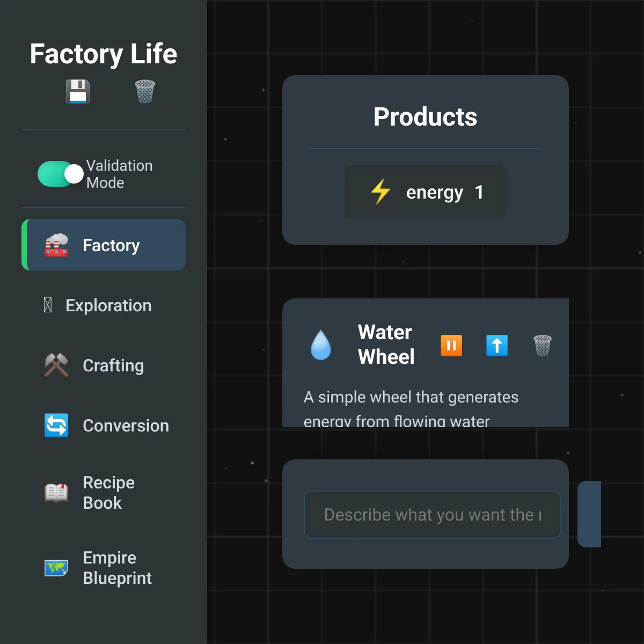The height and width of the screenshot is (644, 644).
Task: Pause the Water Wheel machine
Action: pos(451,345)
